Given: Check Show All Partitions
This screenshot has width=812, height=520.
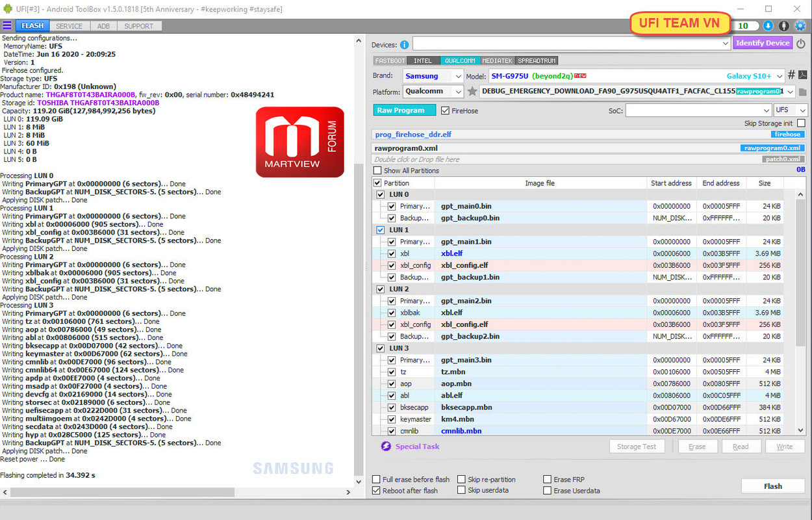Looking at the screenshot, I should pyautogui.click(x=377, y=170).
